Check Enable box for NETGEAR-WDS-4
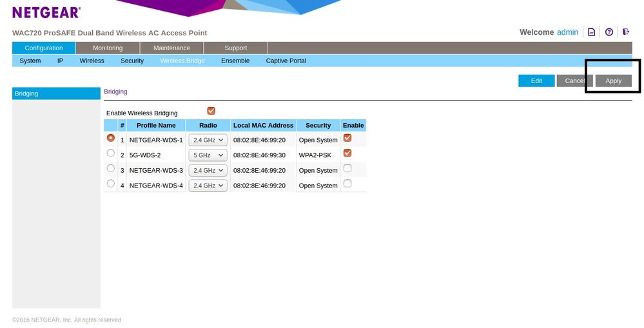 click(x=347, y=184)
